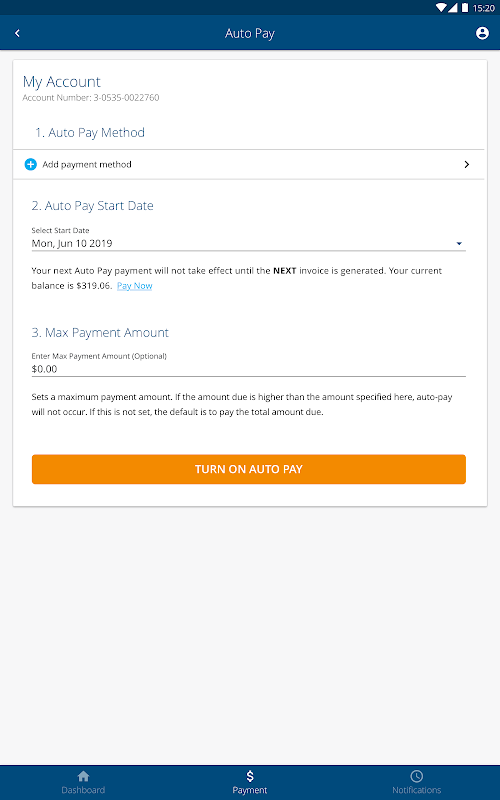Switch to the Dashboard tab label
This screenshot has height=800, width=500.
(83, 790)
